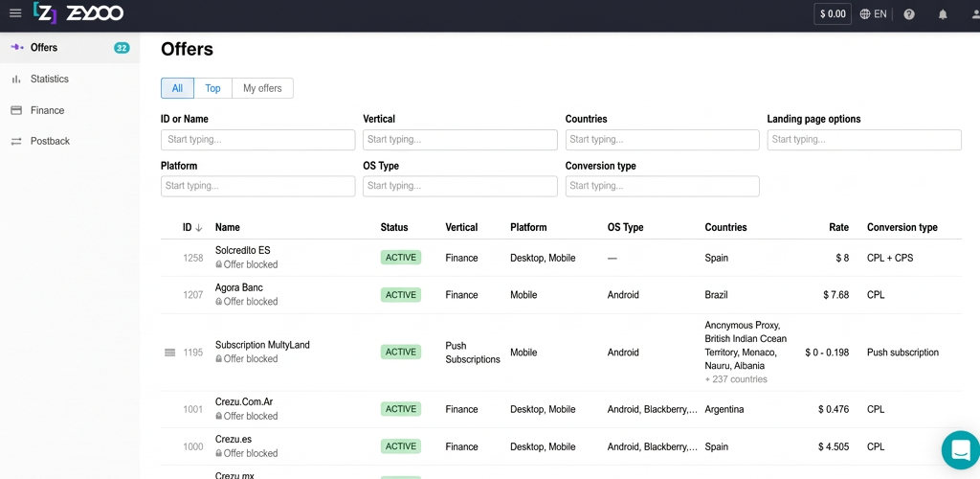Click the $ 0 - 0.198 rate value
The width and height of the screenshot is (980, 479).
tap(827, 353)
